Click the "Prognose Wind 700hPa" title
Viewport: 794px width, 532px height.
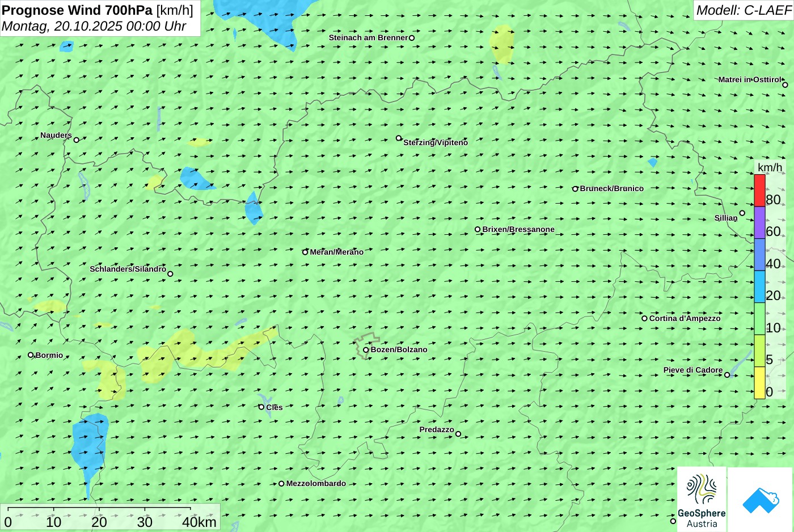77,10
